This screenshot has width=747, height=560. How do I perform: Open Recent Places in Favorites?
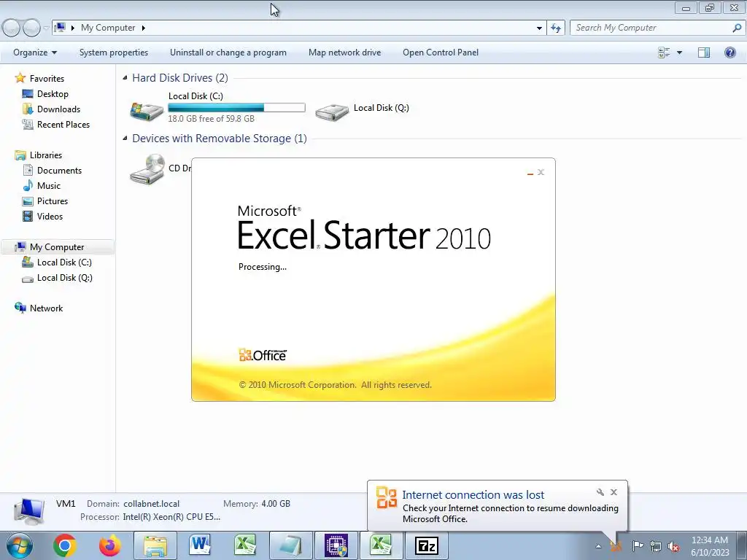pyautogui.click(x=63, y=124)
